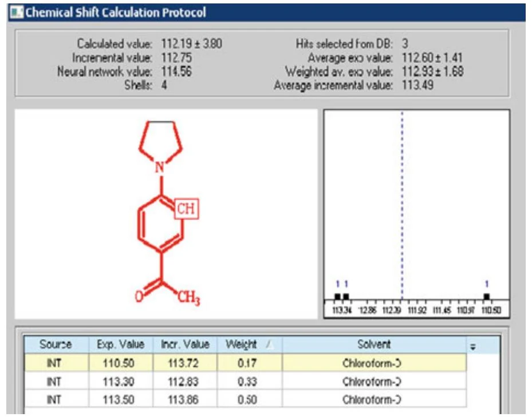Click the Solvent cell in the 113.30 row

pyautogui.click(x=374, y=382)
